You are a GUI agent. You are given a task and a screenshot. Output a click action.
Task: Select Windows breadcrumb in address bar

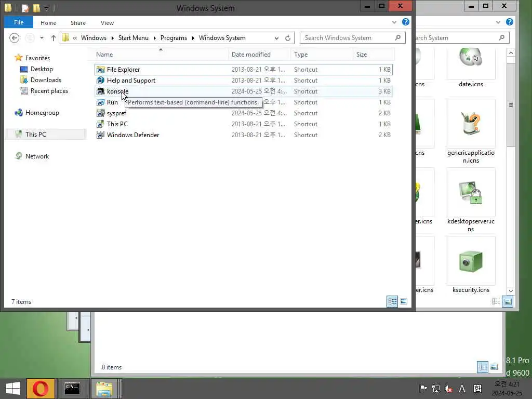pos(94,37)
